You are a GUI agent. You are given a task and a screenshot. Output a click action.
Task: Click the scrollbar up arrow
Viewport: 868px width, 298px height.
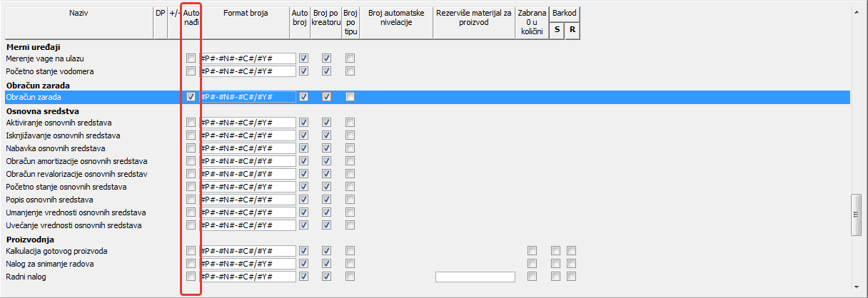(x=857, y=11)
